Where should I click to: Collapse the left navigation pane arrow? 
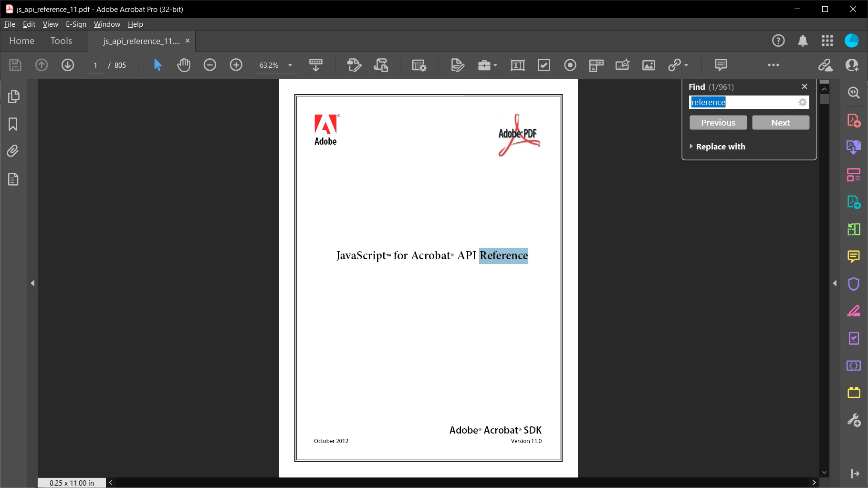tap(32, 283)
